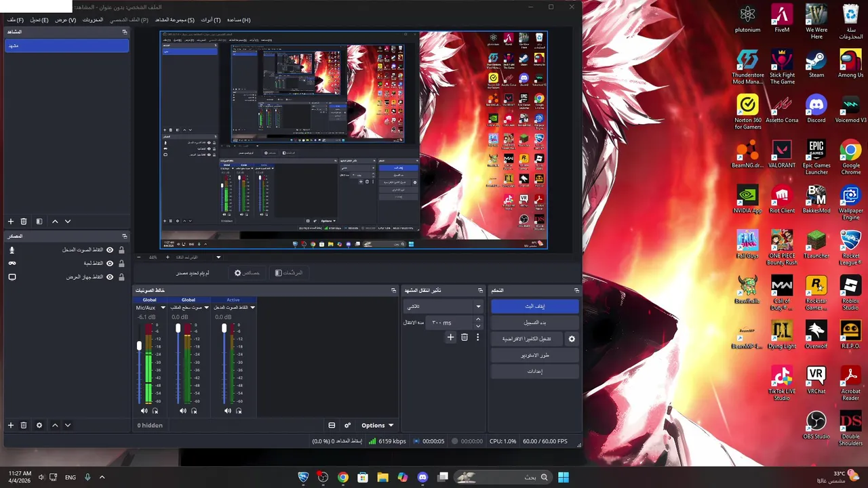The height and width of the screenshot is (488, 868).
Task: Open virtual camera settings gear icon
Action: point(572,339)
